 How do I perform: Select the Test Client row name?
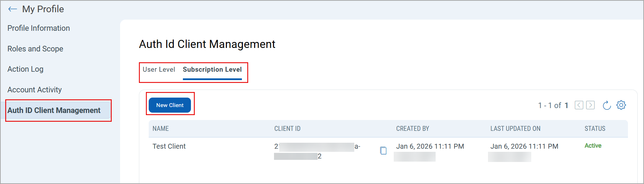tap(169, 147)
